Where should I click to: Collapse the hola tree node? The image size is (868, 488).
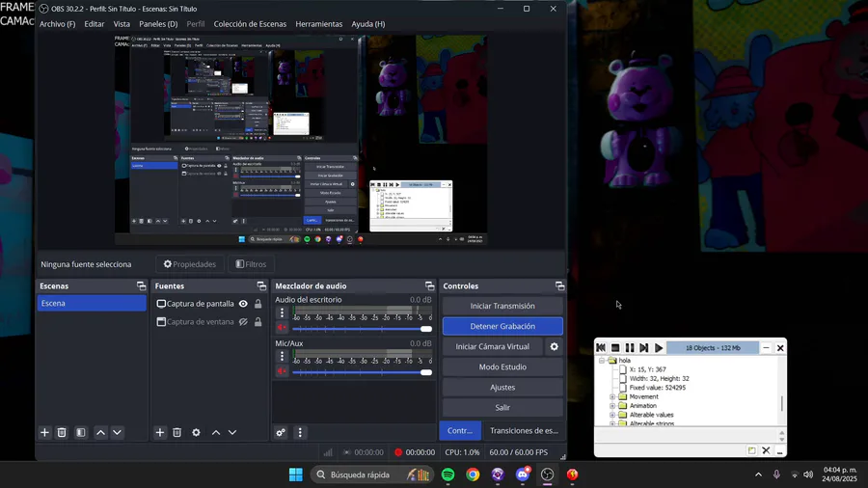[x=602, y=360]
